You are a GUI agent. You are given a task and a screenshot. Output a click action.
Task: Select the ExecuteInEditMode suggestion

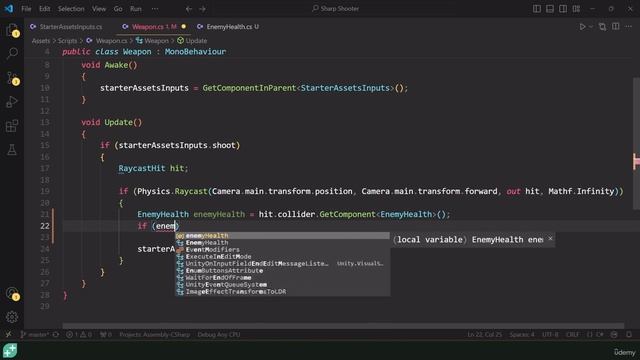click(282, 257)
